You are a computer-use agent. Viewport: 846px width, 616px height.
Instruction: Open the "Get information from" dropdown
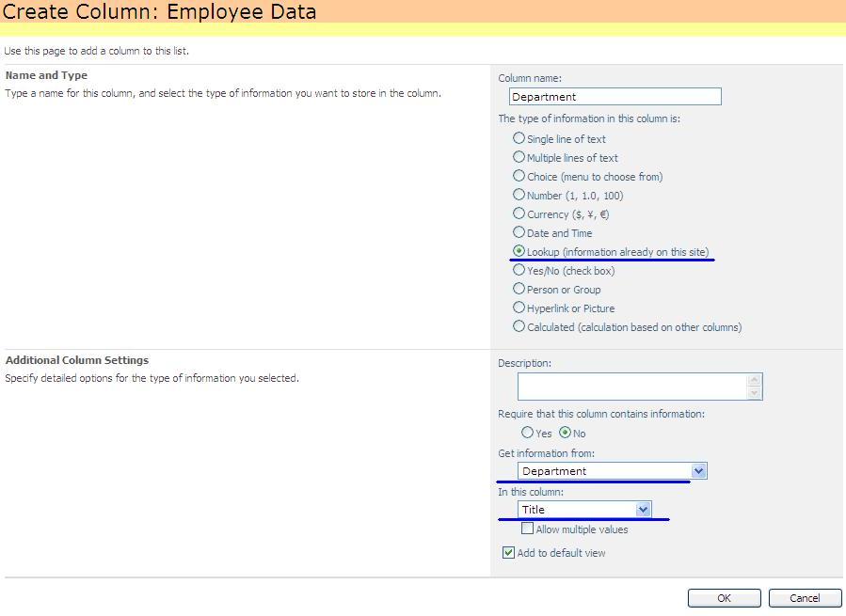click(697, 470)
